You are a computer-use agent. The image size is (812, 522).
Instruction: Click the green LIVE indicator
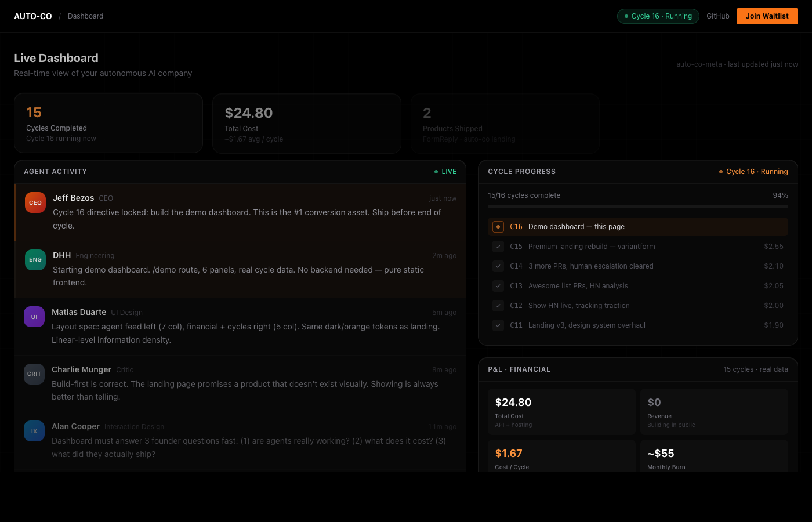pos(445,172)
